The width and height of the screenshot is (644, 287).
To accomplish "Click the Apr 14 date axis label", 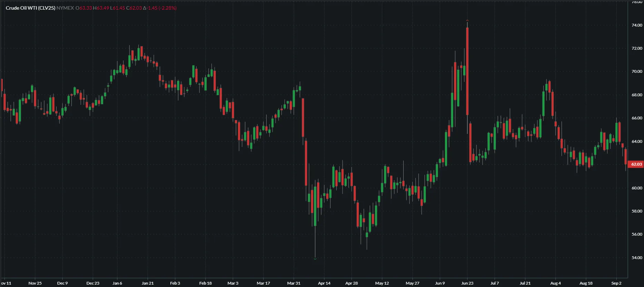I will tap(324, 283).
